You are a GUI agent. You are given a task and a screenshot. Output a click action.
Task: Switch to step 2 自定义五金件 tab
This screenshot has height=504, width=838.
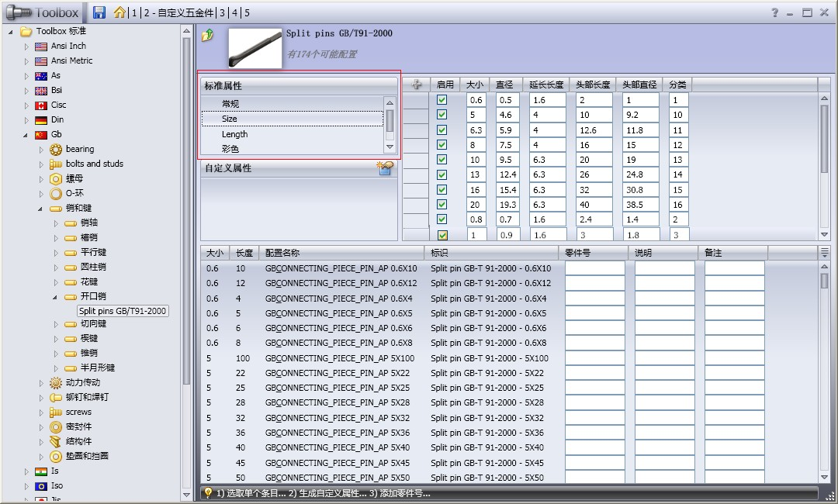pos(178,13)
